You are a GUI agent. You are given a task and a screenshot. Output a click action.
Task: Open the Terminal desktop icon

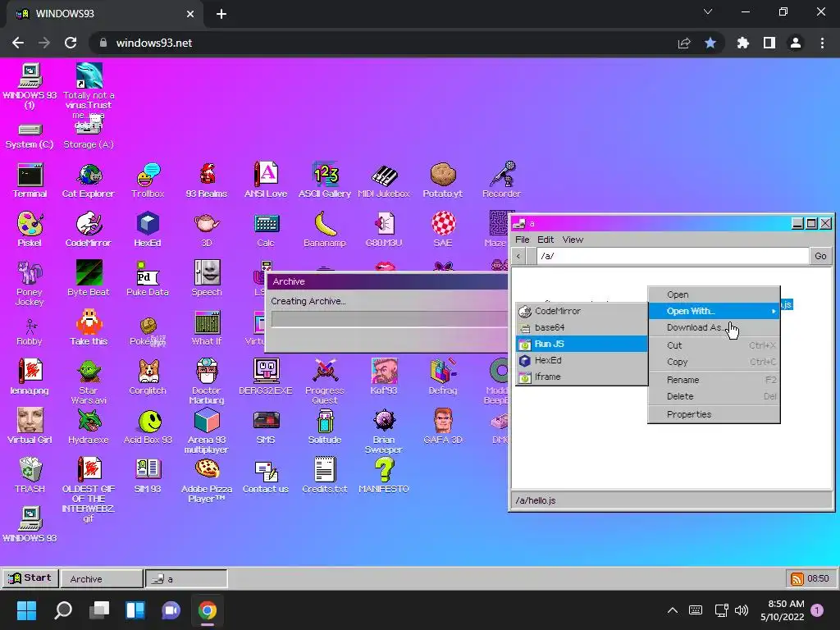point(30,180)
